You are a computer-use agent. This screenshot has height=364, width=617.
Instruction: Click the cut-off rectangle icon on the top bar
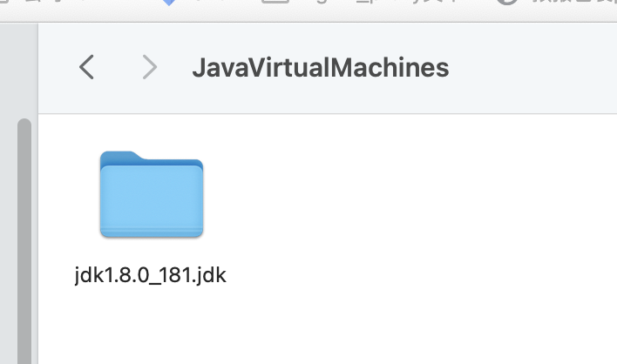[x=275, y=2]
